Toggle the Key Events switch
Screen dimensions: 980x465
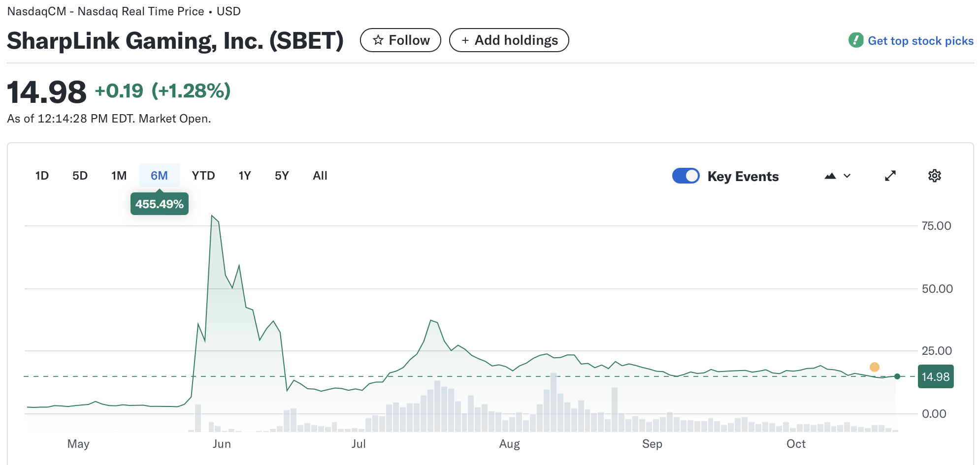coord(686,176)
